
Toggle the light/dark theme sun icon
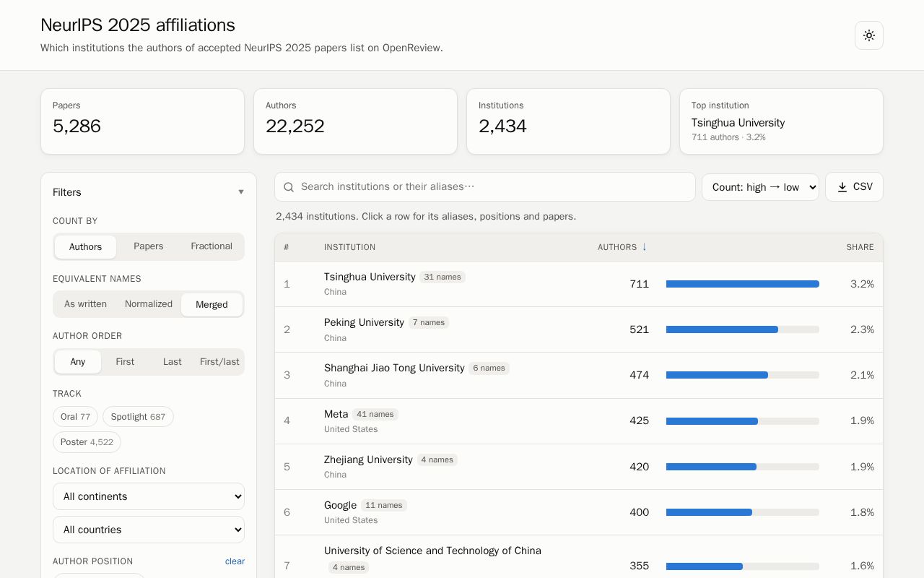point(869,35)
